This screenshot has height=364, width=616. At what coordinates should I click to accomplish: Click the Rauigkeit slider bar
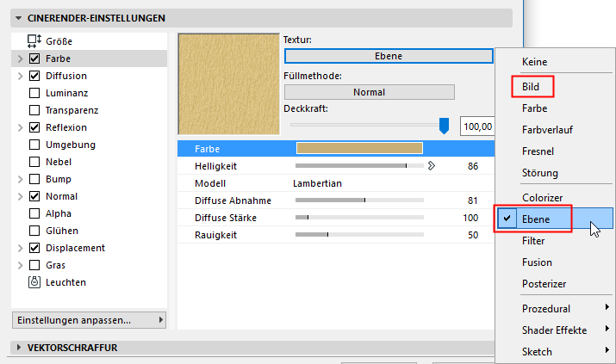tap(359, 235)
